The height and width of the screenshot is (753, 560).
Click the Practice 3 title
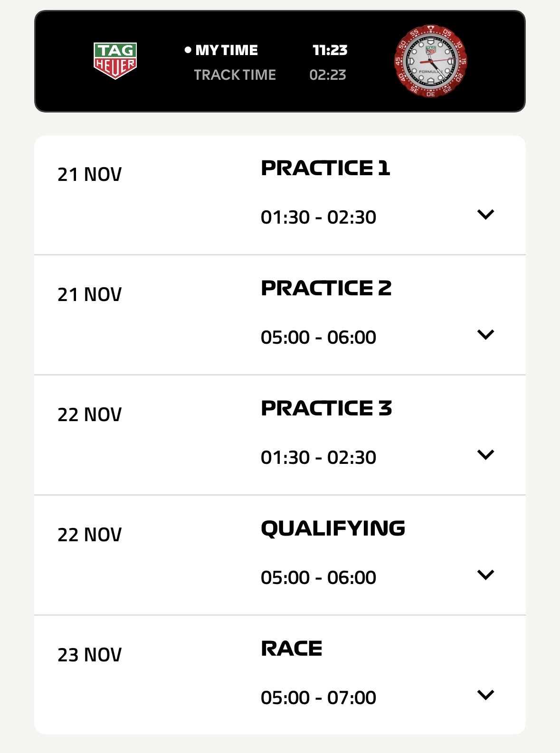click(326, 408)
